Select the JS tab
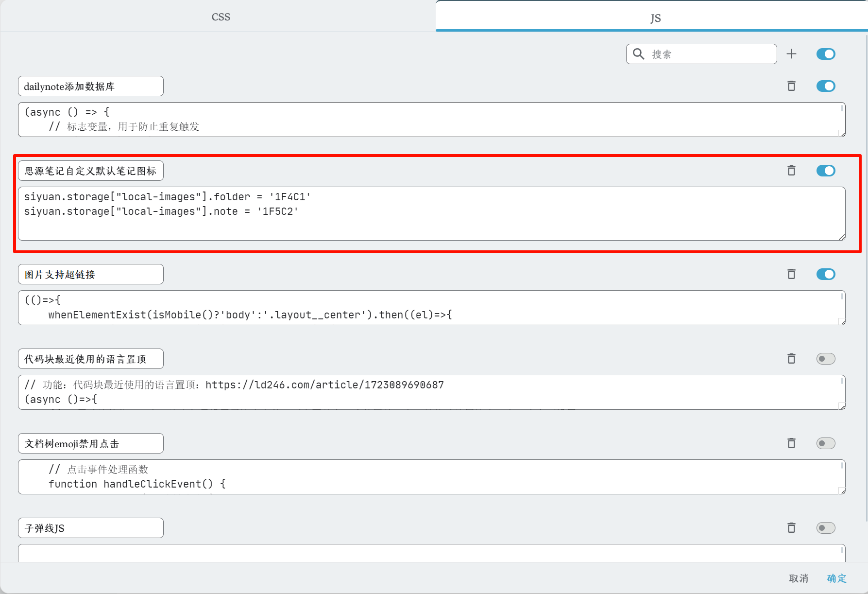The image size is (868, 594). pyautogui.click(x=655, y=18)
